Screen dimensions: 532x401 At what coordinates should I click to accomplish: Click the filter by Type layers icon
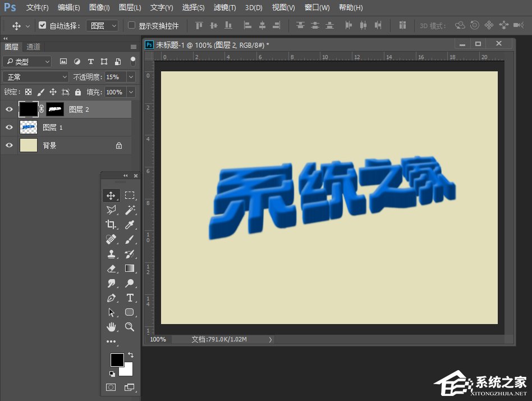tap(91, 62)
